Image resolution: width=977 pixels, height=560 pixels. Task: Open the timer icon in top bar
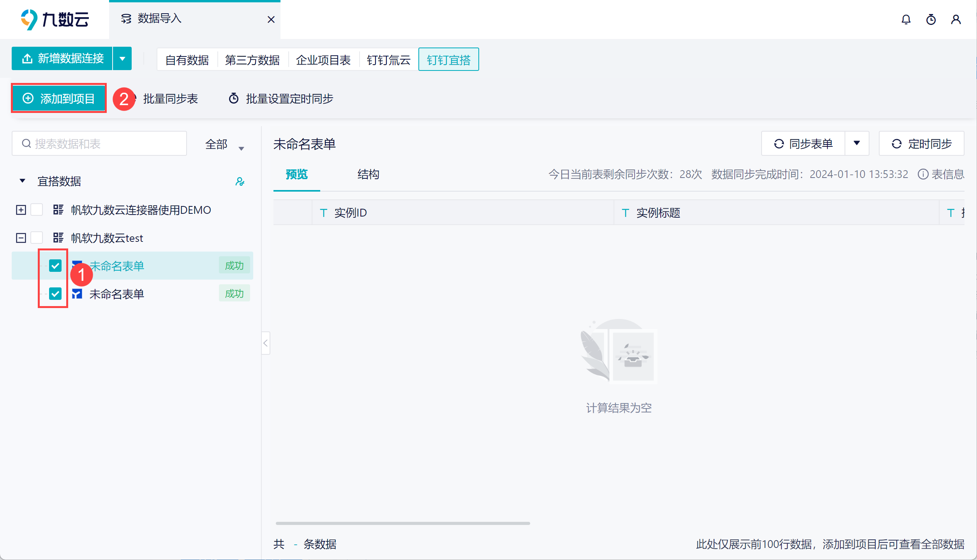point(931,19)
